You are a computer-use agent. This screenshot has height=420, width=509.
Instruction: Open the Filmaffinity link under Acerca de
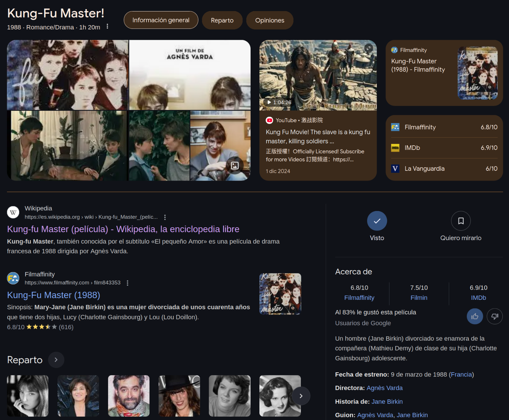(359, 298)
